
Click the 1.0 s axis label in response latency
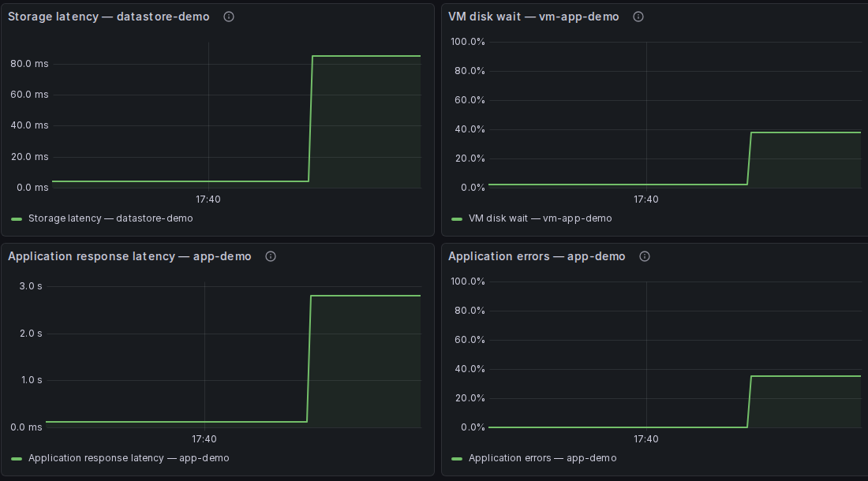tap(31, 380)
